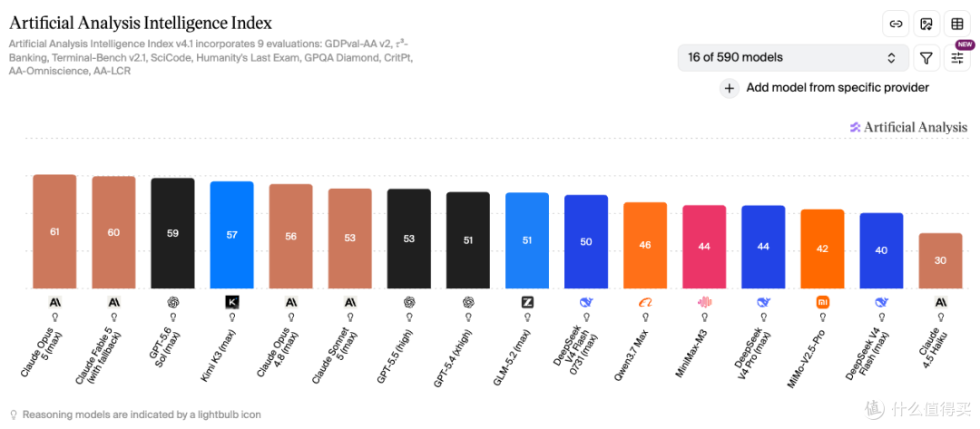The height and width of the screenshot is (429, 980).
Task: Click the Kimi K3 logo icon
Action: (x=232, y=302)
